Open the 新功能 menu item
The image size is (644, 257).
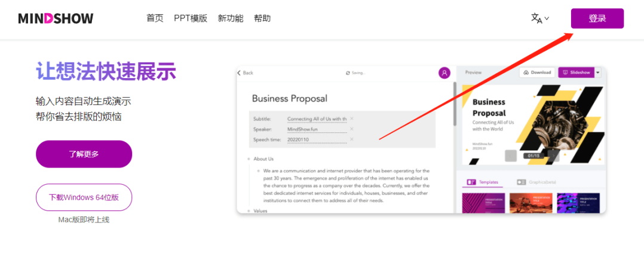tap(231, 18)
